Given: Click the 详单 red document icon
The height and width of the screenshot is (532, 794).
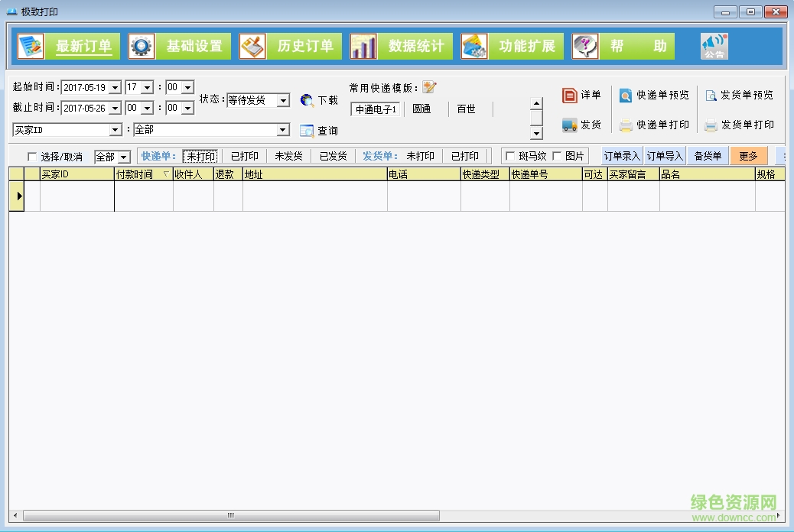Looking at the screenshot, I should click(x=569, y=95).
